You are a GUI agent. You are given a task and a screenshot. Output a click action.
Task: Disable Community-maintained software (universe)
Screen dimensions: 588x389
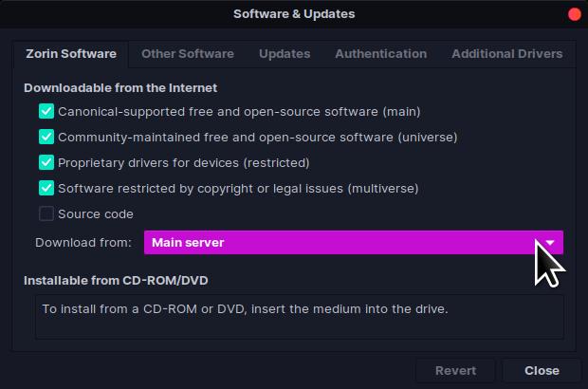46,137
